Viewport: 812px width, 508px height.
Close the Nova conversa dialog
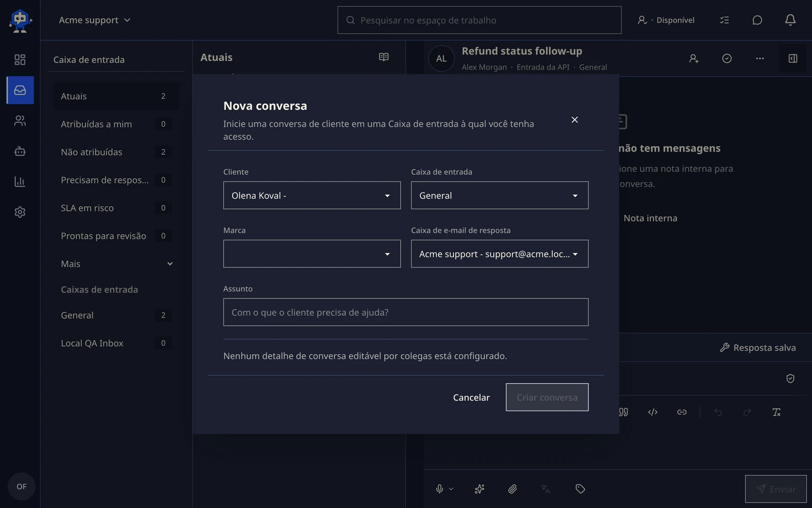click(575, 120)
